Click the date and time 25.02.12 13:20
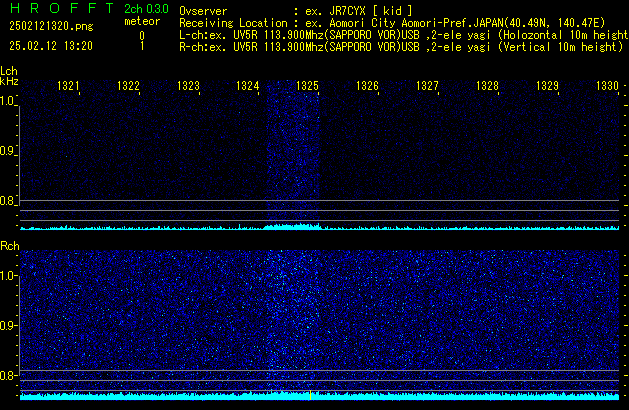This screenshot has height=410, width=629. [51, 46]
